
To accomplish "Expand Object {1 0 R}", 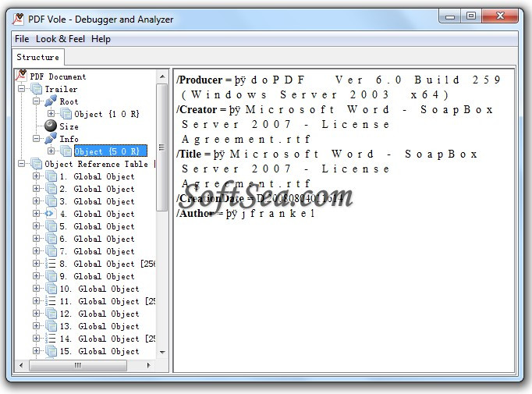I will point(51,113).
